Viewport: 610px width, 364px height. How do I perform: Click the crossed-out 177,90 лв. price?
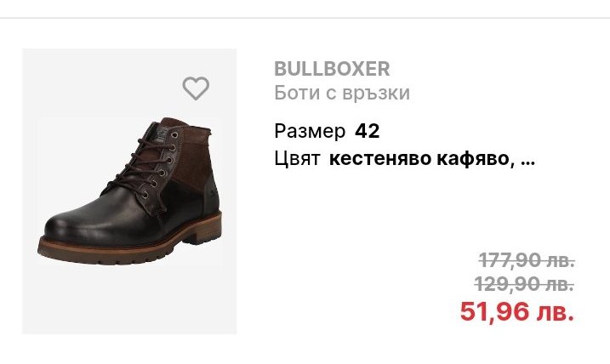point(527,259)
